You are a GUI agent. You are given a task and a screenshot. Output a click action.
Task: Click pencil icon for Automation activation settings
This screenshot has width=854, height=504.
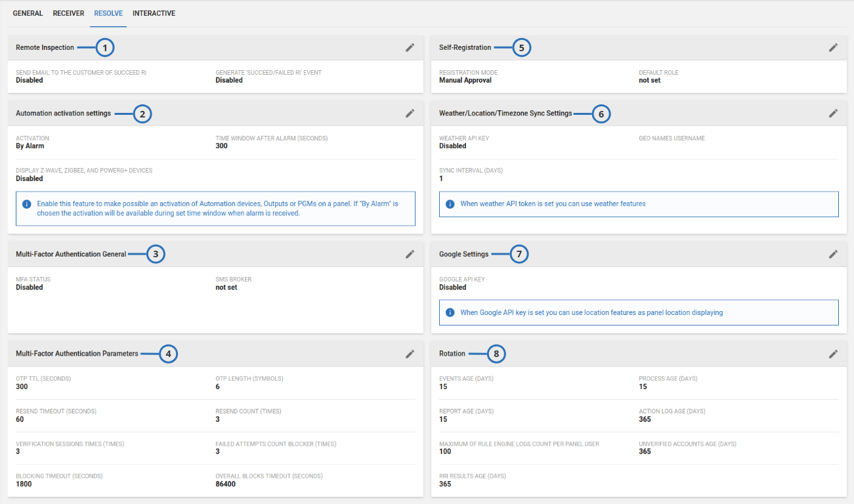click(410, 113)
